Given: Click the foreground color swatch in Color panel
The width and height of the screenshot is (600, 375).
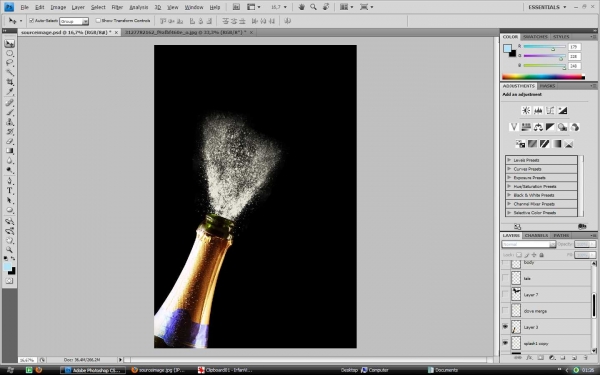Looking at the screenshot, I should pos(507,49).
